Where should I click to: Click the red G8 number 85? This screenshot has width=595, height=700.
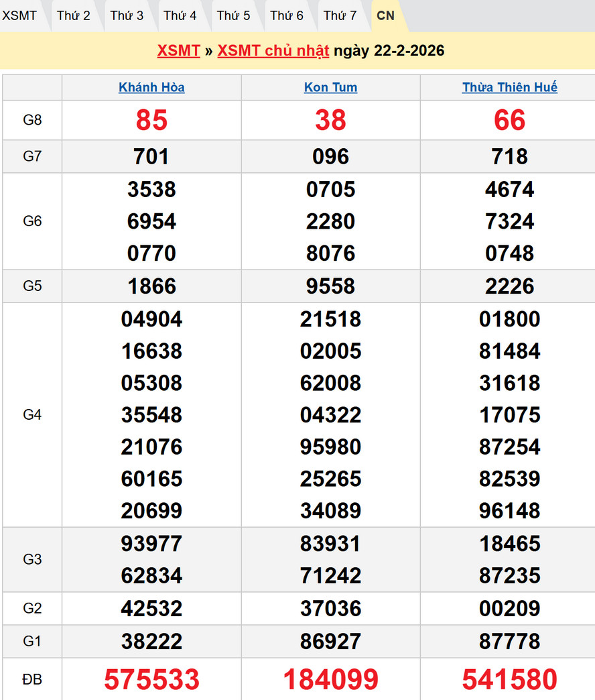click(x=151, y=121)
